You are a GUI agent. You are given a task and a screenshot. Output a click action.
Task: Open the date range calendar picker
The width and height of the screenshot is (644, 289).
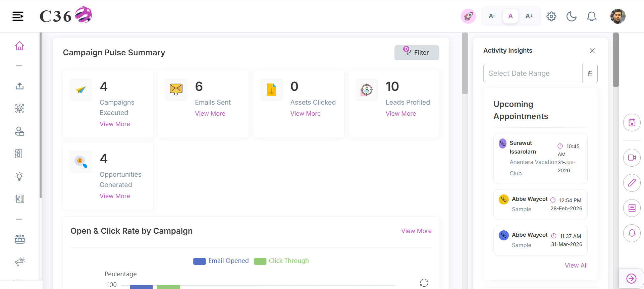[x=590, y=73]
